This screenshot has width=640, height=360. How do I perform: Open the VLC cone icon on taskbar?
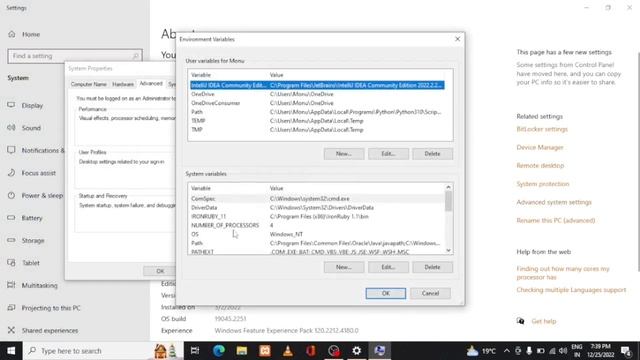288,351
